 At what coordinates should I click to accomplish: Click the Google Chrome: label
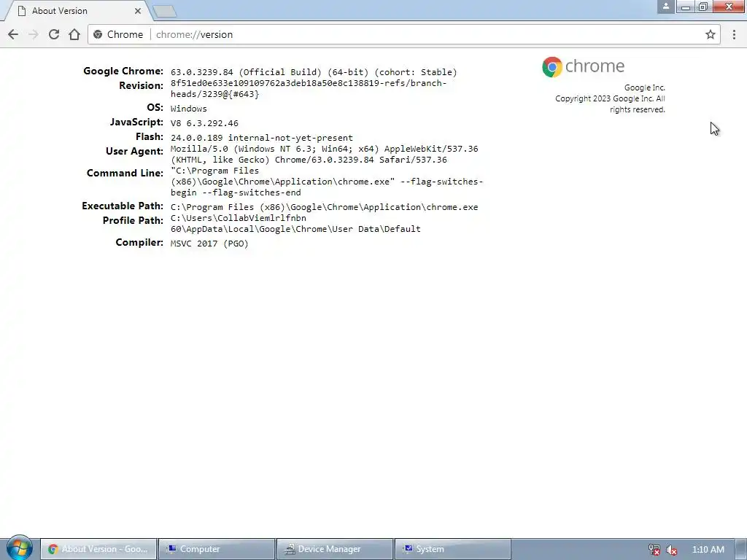tap(123, 71)
